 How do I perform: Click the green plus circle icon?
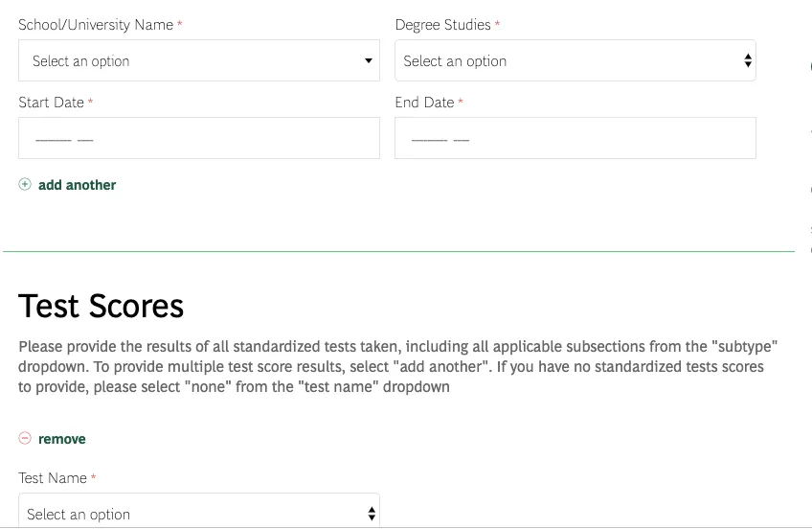25,184
